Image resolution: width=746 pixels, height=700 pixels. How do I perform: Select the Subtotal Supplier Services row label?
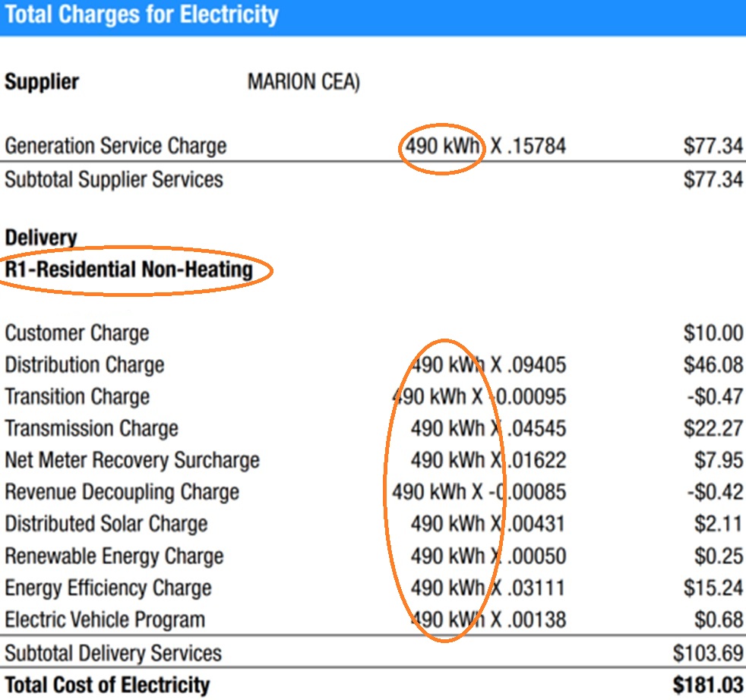tap(114, 180)
